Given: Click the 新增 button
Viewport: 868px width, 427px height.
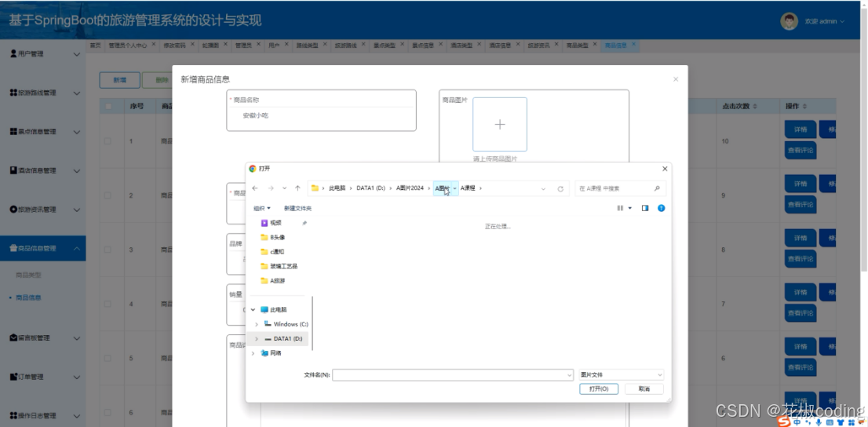Looking at the screenshot, I should pyautogui.click(x=119, y=80).
